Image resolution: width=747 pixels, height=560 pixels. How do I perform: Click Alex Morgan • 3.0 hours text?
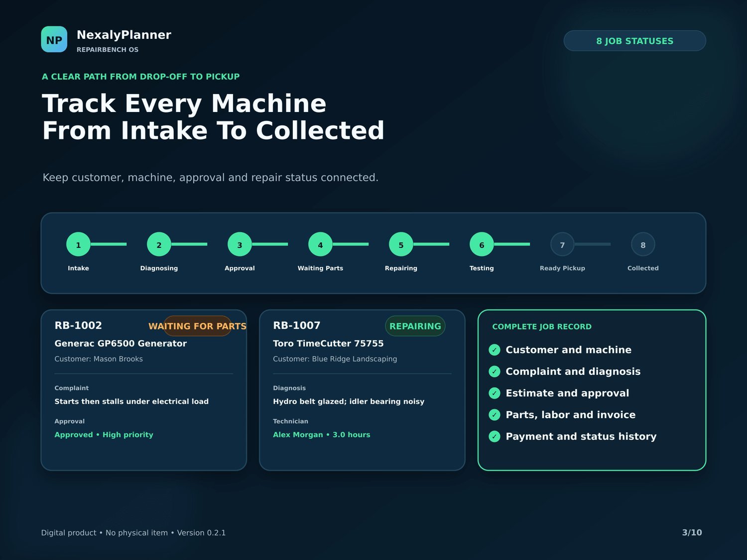(x=322, y=435)
